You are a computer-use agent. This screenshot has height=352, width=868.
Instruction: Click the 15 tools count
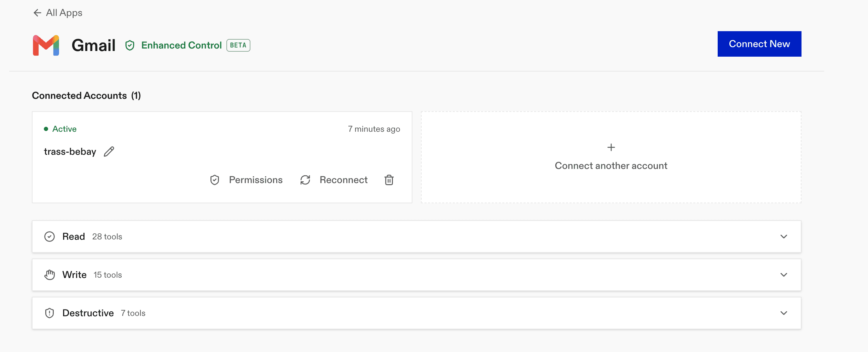tap(108, 275)
